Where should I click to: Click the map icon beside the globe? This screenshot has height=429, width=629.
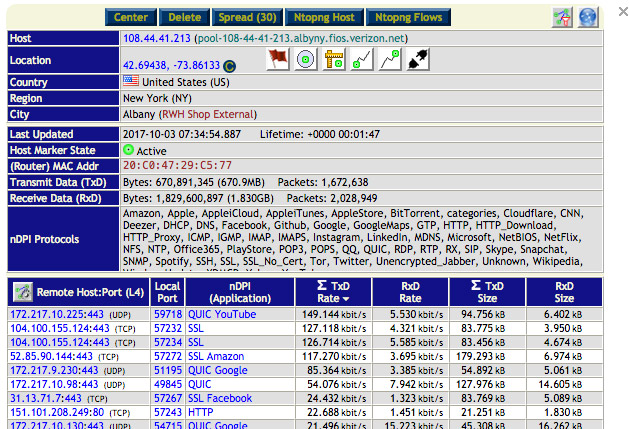click(563, 17)
